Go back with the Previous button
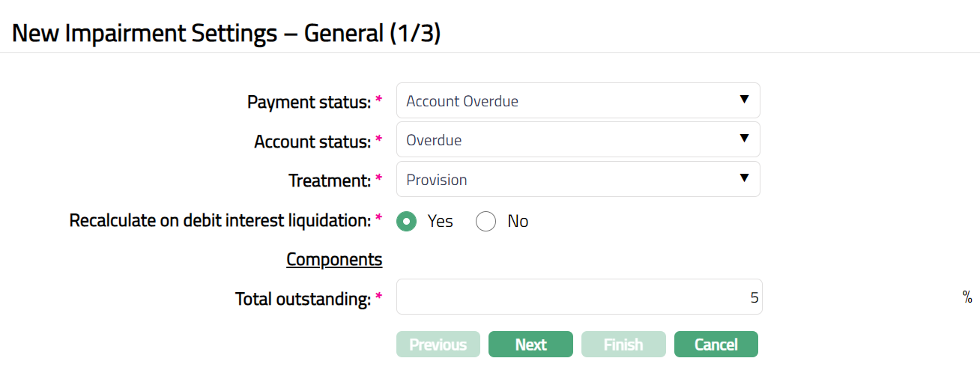980x382 pixels. click(x=438, y=345)
